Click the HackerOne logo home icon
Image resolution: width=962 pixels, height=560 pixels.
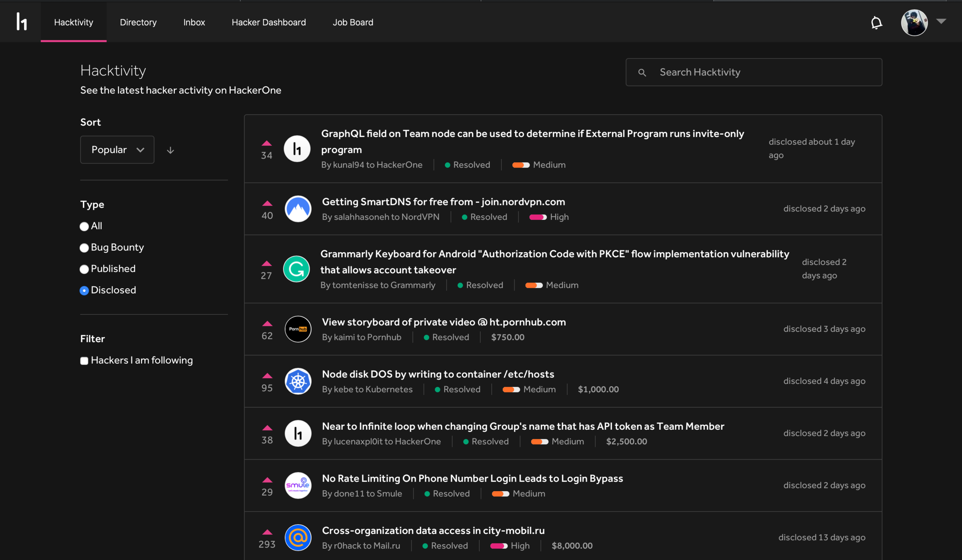22,22
